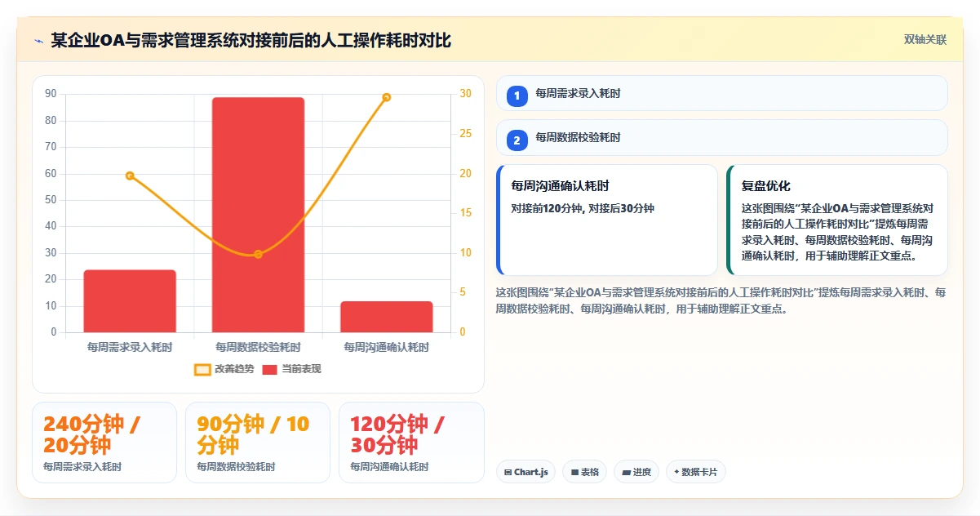Click the trend line point on the 每周数据校验耗时 bar
Viewport: 980px width, 516px height.
(x=258, y=254)
